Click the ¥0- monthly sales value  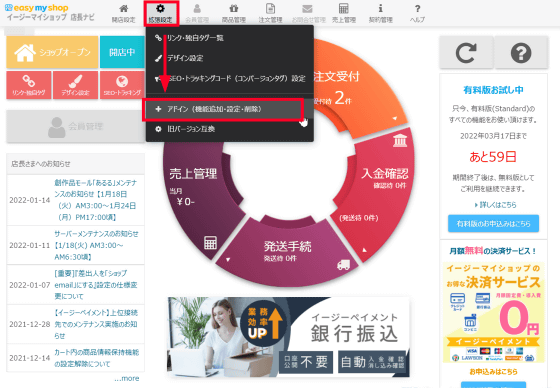pyautogui.click(x=186, y=202)
